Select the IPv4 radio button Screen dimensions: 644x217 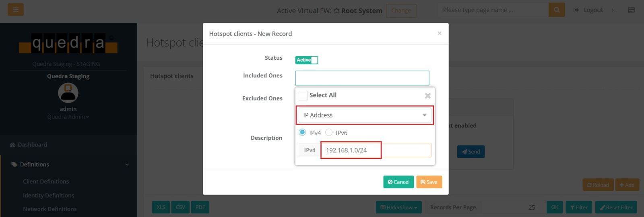pos(302,132)
